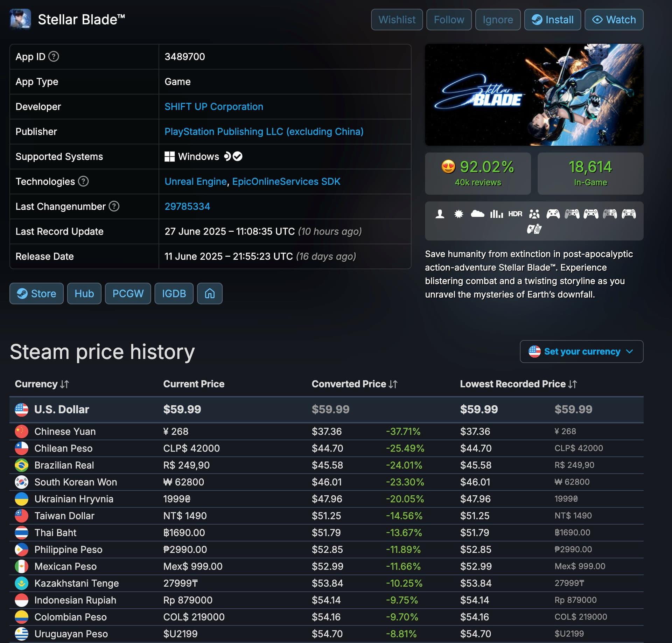Click the Chinese Yuan flag icon

tap(21, 431)
